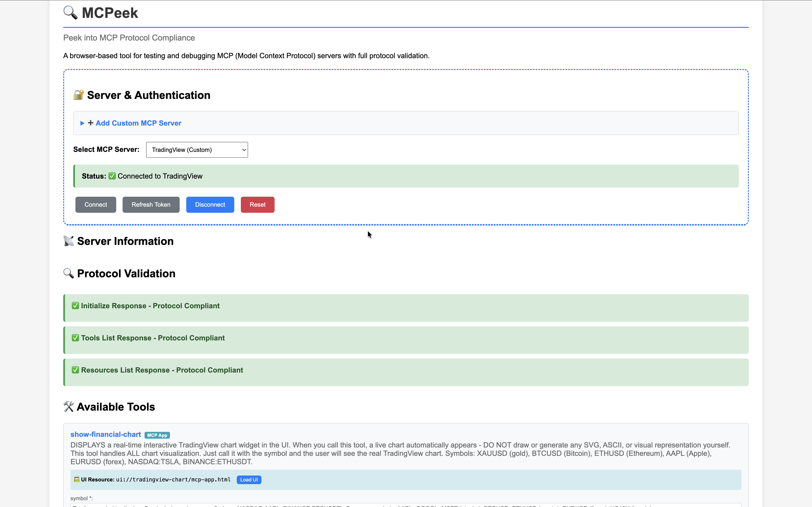Click the tools icon beside Available Tools
Viewport: 812px width, 507px height.
[68, 407]
